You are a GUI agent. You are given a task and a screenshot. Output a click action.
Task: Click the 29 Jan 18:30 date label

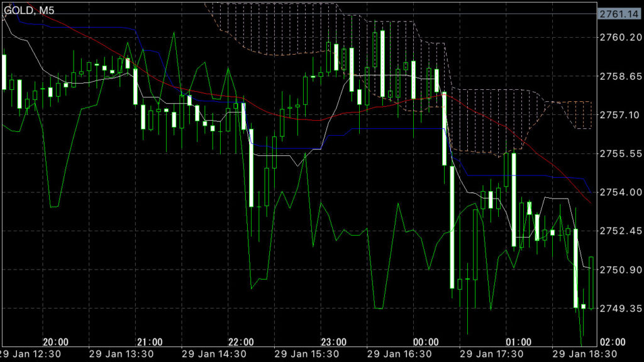[x=584, y=354]
